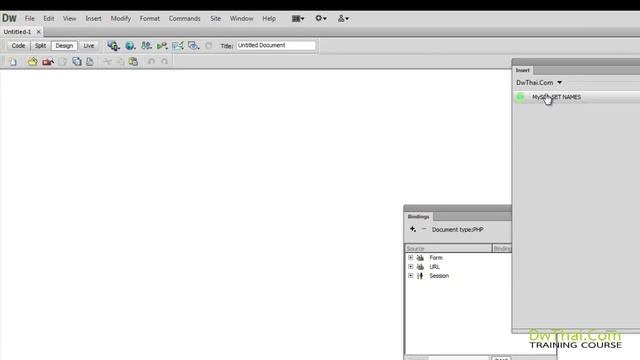This screenshot has width=640, height=360.
Task: Open the gear Extend Dreamweaver dropdown
Action: pos(320,18)
